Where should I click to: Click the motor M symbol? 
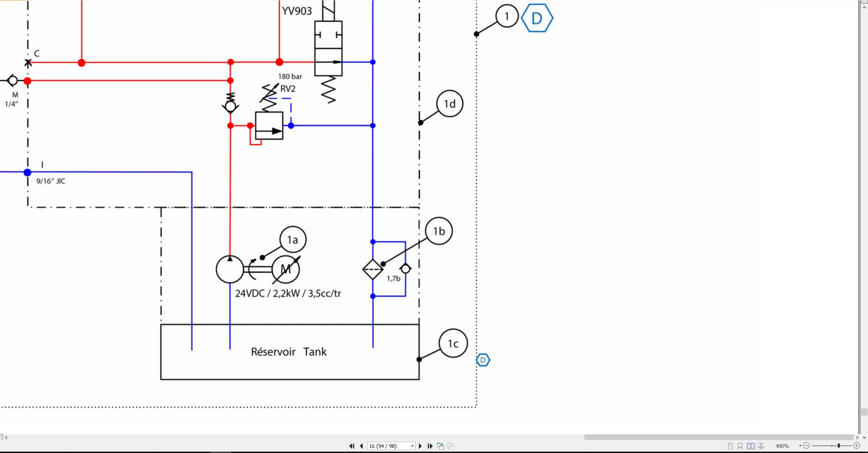[286, 269]
